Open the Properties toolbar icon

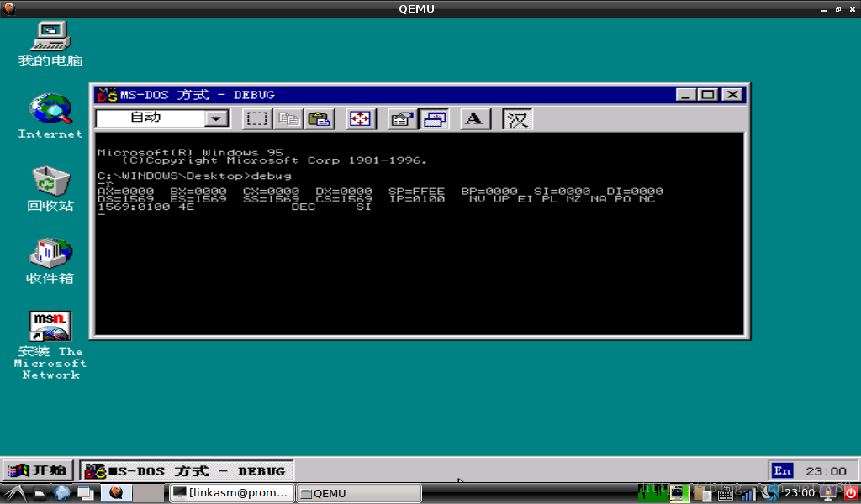[402, 119]
